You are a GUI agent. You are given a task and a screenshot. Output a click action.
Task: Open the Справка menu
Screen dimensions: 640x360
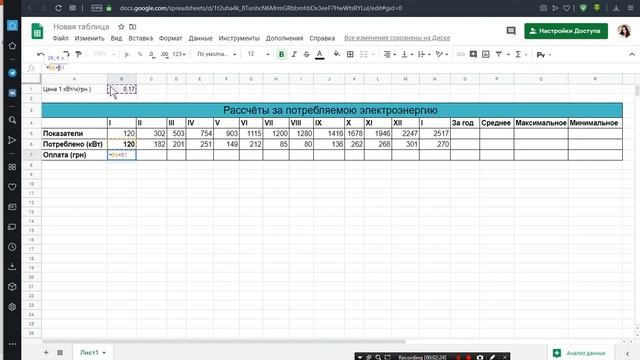pyautogui.click(x=322, y=38)
